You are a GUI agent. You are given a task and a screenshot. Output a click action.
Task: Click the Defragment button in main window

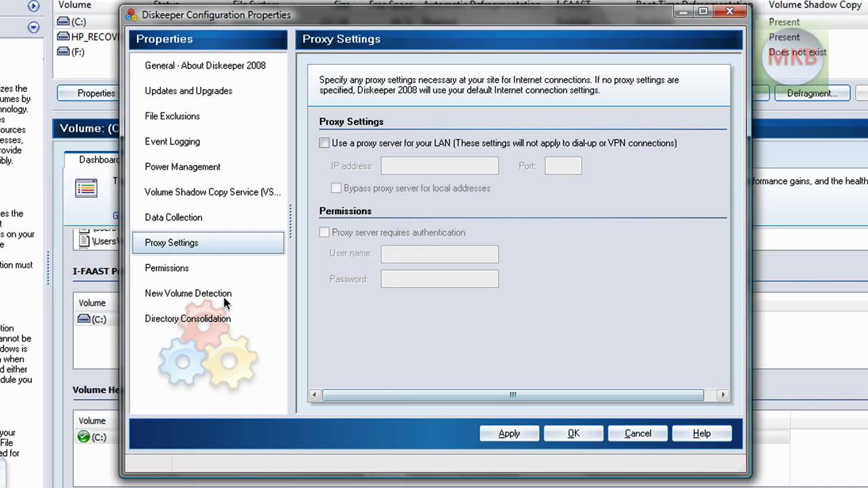(812, 93)
